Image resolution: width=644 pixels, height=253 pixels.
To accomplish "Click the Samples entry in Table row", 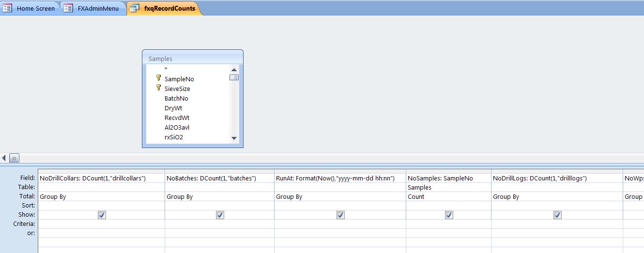I will 448,187.
